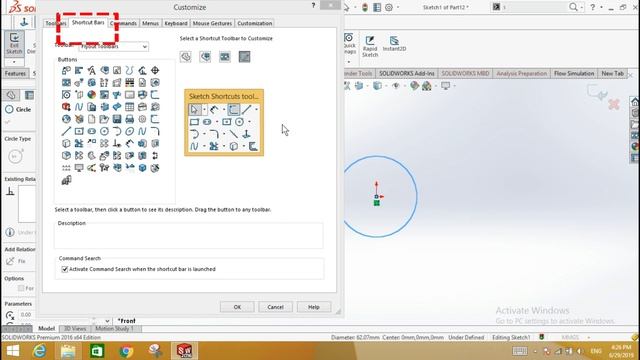This screenshot has width=640, height=360.
Task: Choose the Assembly shortcut toolbar icon
Action: (x=205, y=57)
